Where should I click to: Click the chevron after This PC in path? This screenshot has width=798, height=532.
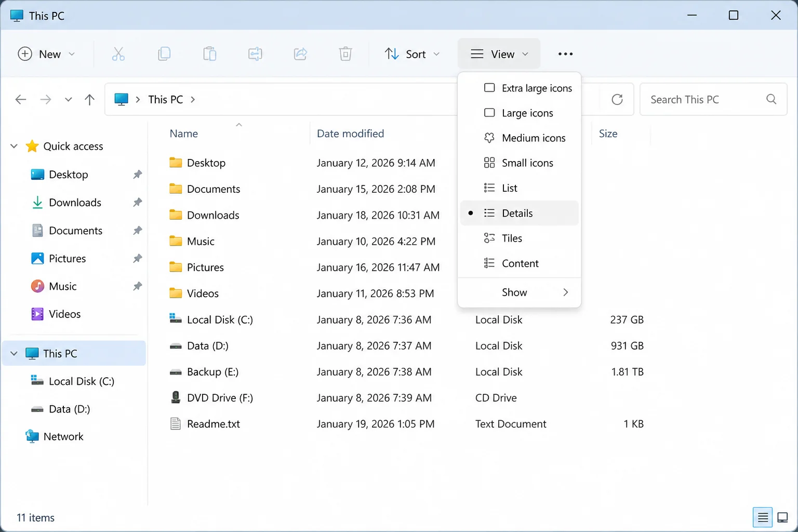(193, 99)
